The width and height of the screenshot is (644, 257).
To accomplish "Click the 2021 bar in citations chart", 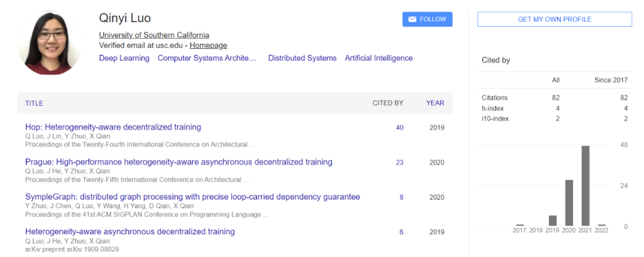I will point(586,186).
